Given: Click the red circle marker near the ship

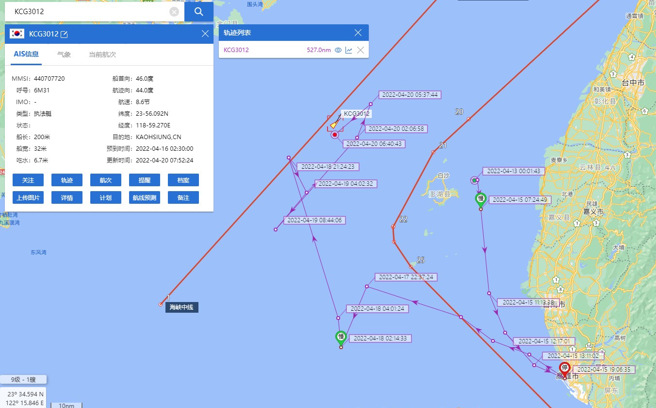Looking at the screenshot, I should point(335,135).
